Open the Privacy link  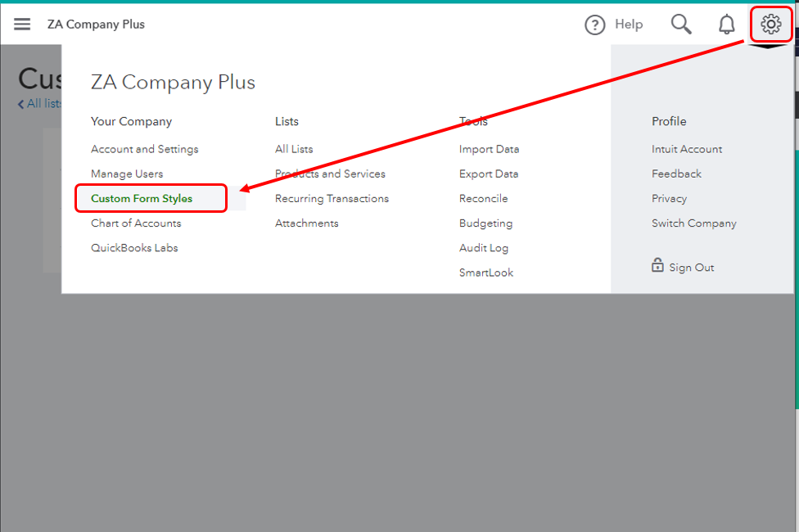pyautogui.click(x=669, y=199)
